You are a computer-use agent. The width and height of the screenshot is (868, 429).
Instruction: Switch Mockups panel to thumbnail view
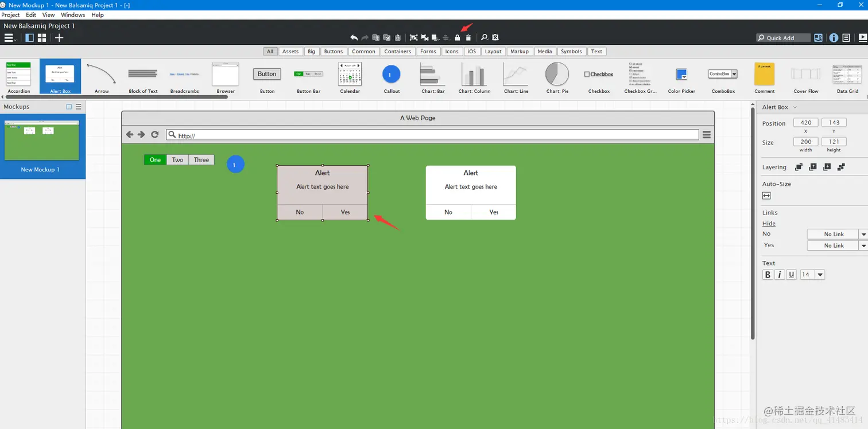coord(69,107)
